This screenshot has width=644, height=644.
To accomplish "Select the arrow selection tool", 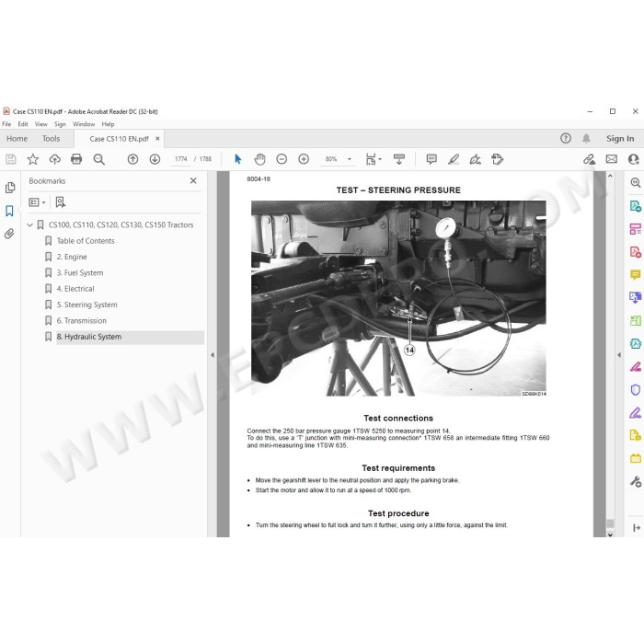I will pos(237,159).
